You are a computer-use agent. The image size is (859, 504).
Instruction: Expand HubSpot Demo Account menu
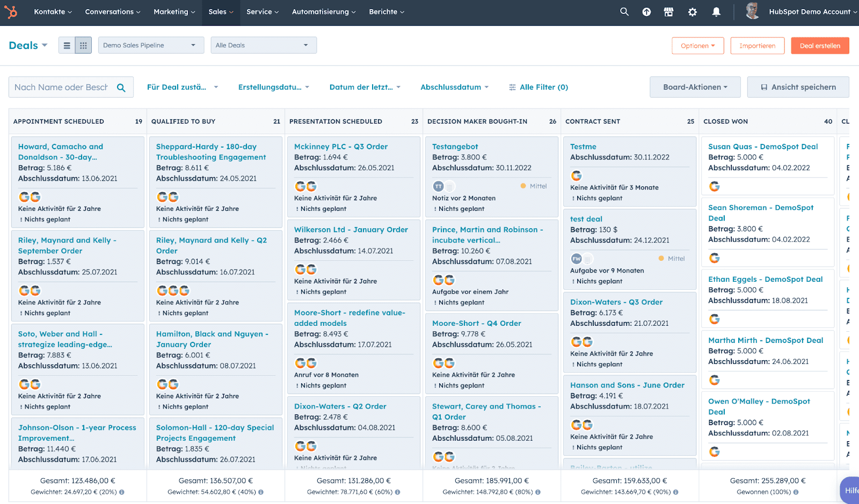point(813,12)
